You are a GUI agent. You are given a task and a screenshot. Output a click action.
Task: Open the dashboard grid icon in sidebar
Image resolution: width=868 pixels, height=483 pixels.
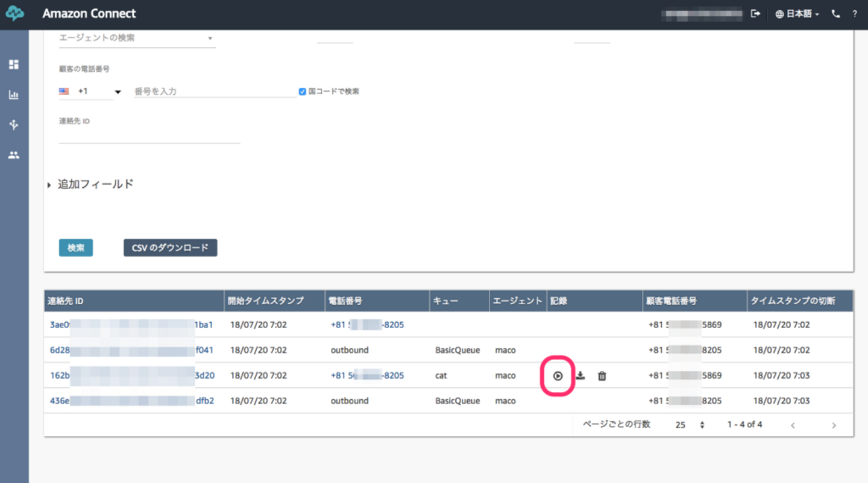pyautogui.click(x=13, y=64)
